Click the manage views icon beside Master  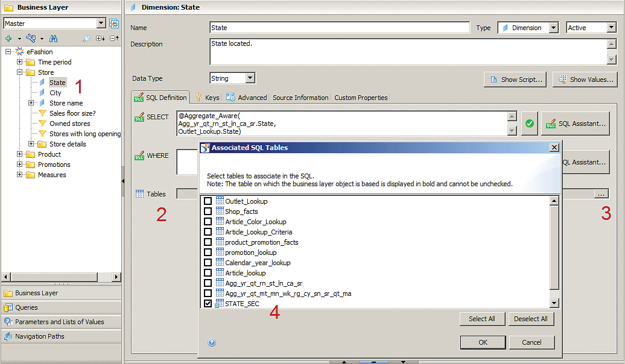point(115,24)
